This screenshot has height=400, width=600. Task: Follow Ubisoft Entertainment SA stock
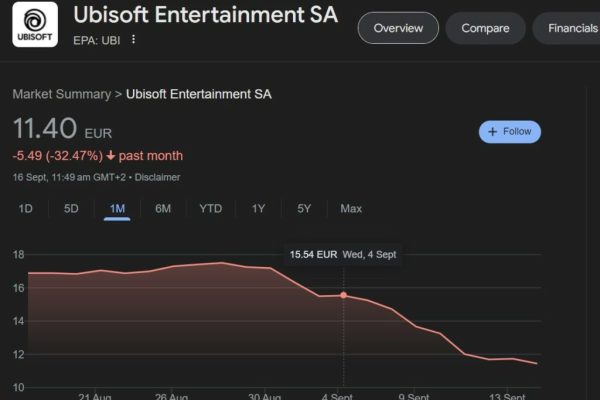point(510,132)
